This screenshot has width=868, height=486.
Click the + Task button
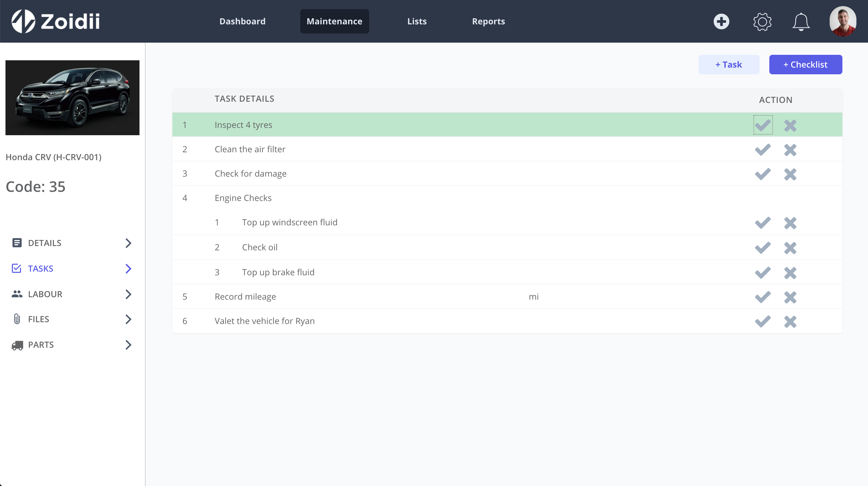[x=729, y=64]
